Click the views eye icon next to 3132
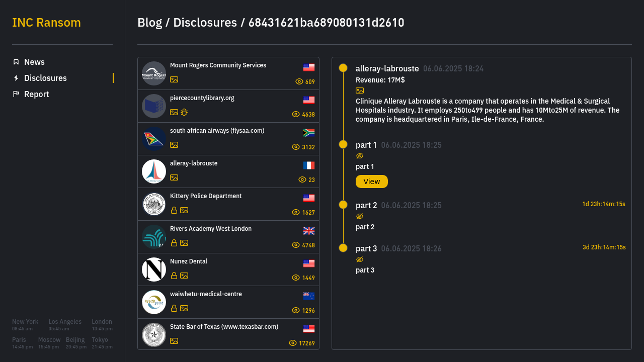The image size is (644, 362). (x=296, y=147)
